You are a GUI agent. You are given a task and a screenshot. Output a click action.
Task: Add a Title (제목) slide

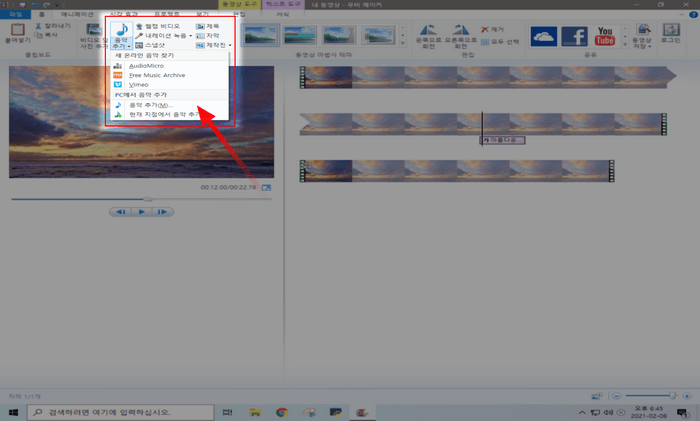pos(208,26)
